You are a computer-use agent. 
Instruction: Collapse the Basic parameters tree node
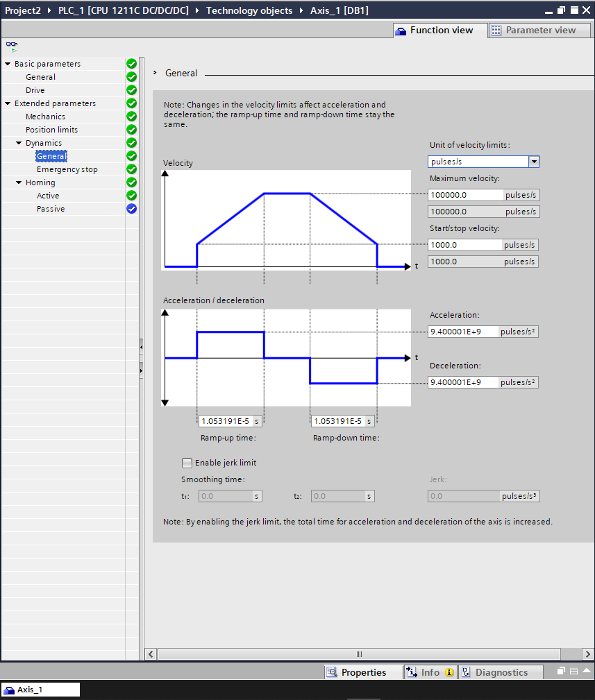click(8, 64)
